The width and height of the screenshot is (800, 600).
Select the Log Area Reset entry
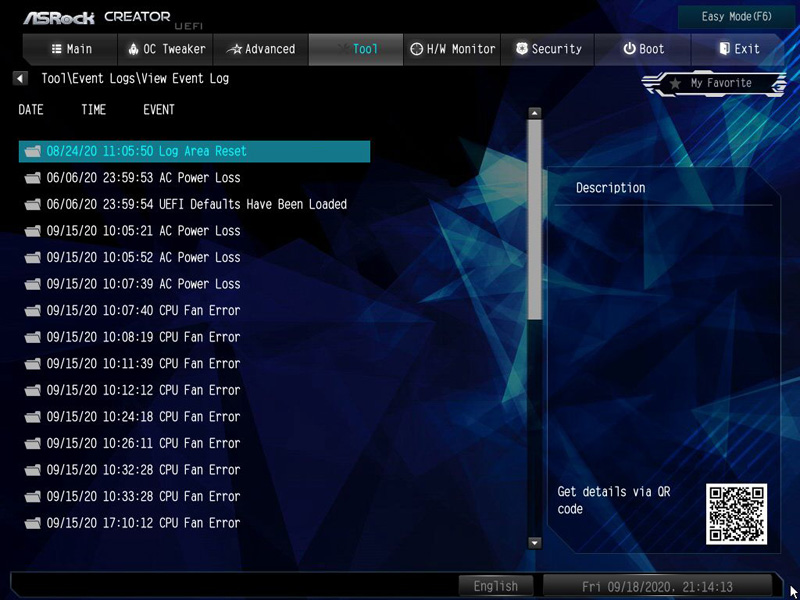194,152
